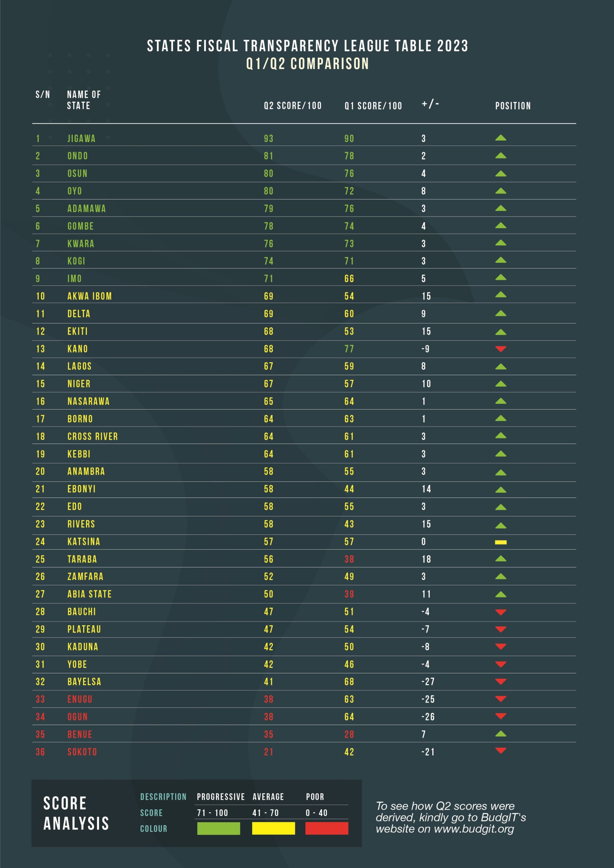Click the state name LAGOS

(x=79, y=366)
